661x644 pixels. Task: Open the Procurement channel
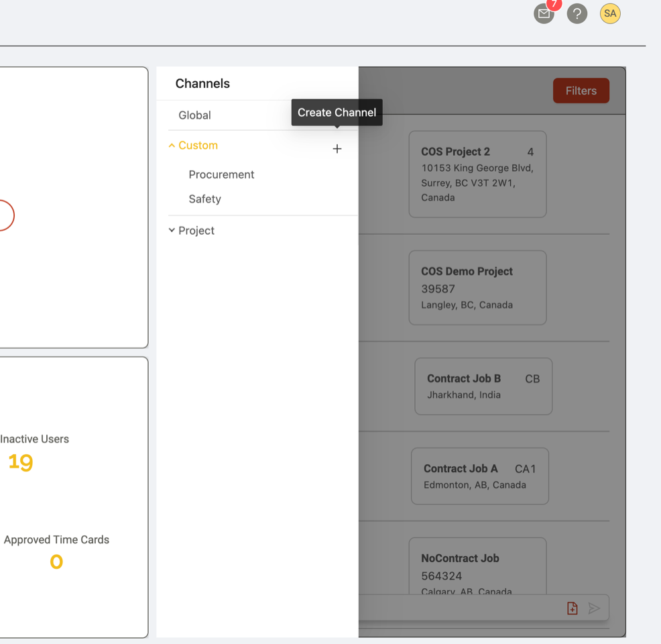pos(221,174)
